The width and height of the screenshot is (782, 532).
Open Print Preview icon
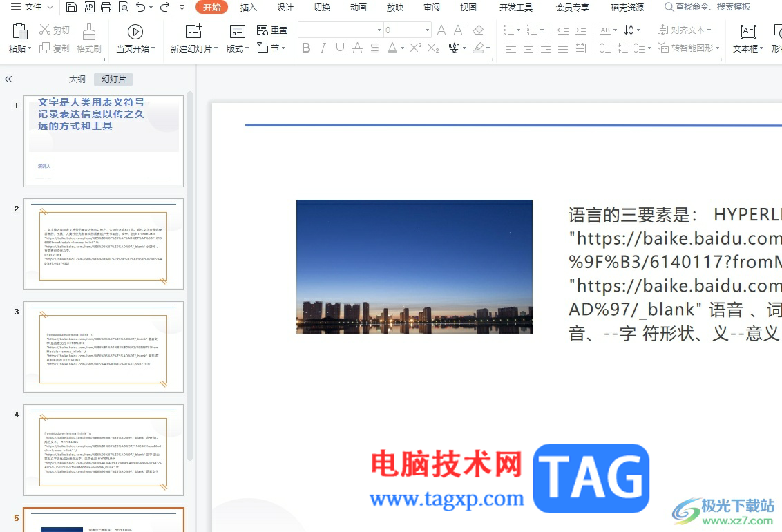click(x=124, y=7)
